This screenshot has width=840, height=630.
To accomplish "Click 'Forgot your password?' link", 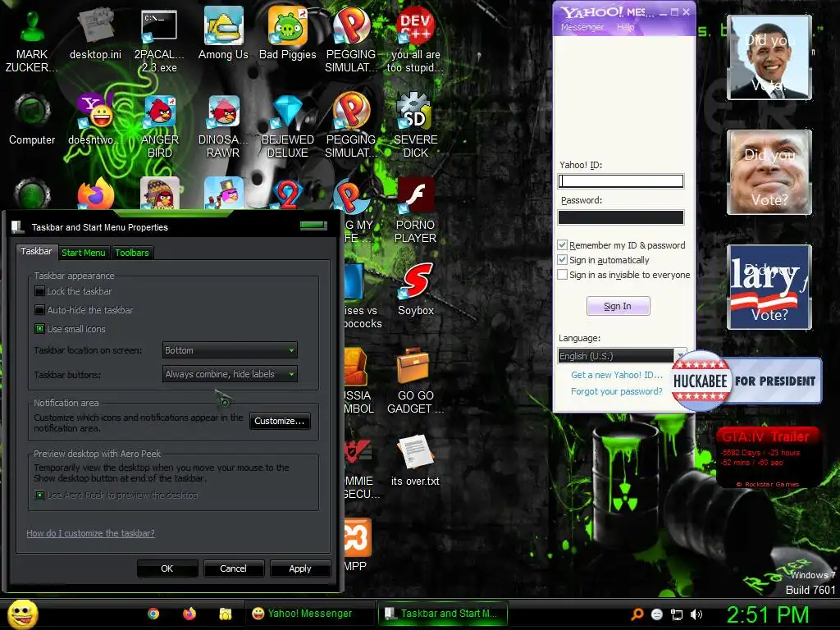I will [617, 391].
